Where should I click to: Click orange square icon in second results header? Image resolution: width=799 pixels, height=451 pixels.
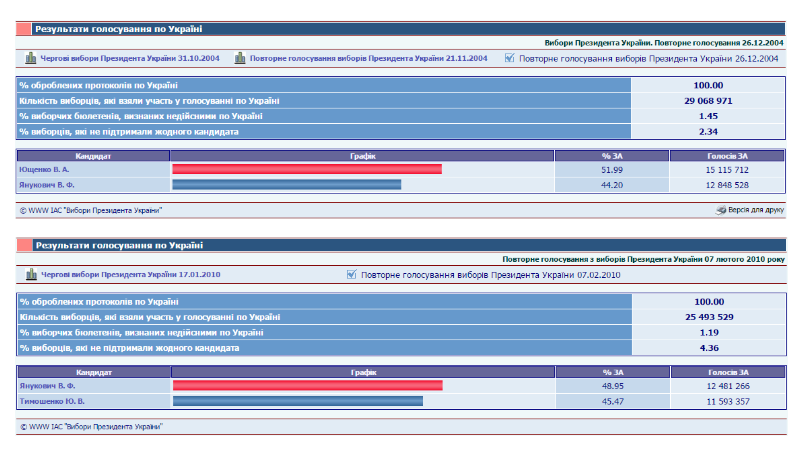[26, 245]
